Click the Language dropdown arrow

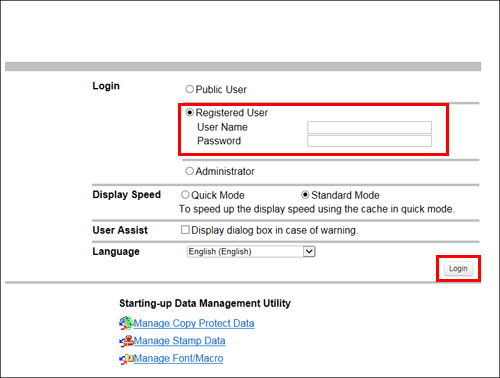309,251
